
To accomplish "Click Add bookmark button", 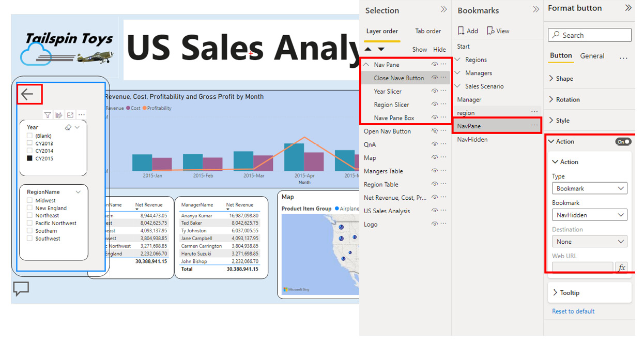I will 468,31.
